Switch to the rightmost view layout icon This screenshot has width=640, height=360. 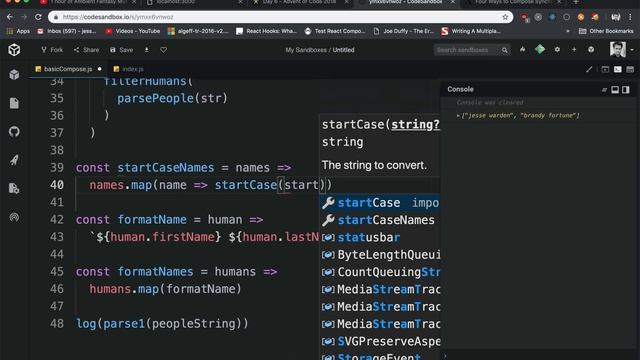pos(630,69)
